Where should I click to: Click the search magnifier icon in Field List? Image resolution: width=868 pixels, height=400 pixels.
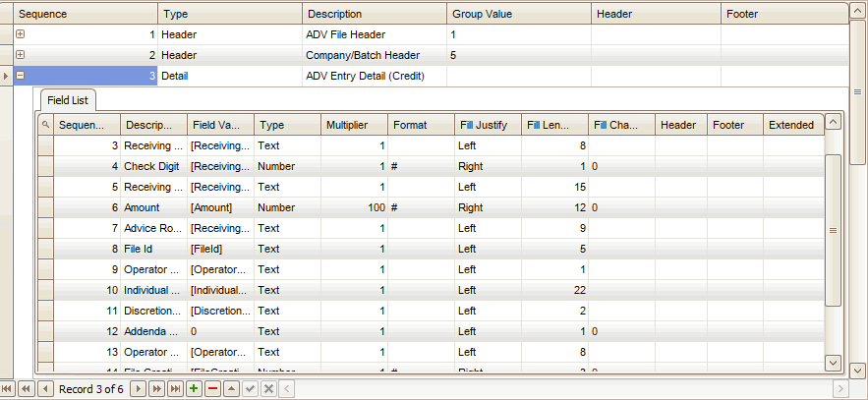[x=45, y=125]
